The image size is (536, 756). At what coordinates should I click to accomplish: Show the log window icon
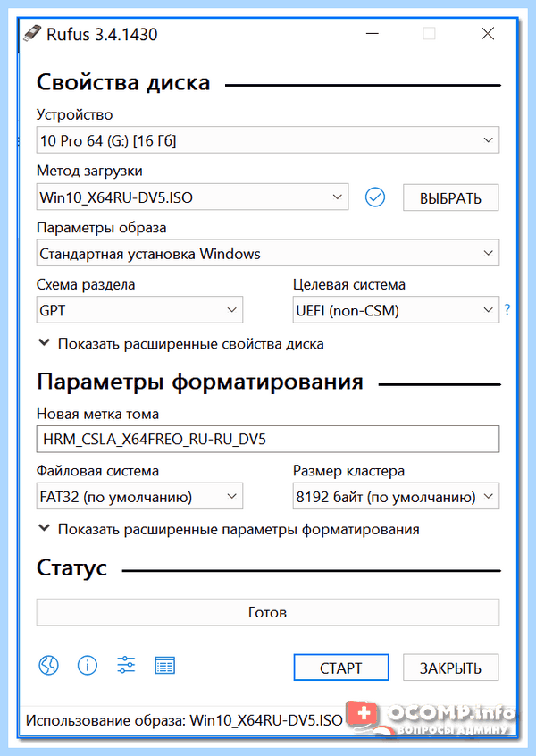point(165,666)
